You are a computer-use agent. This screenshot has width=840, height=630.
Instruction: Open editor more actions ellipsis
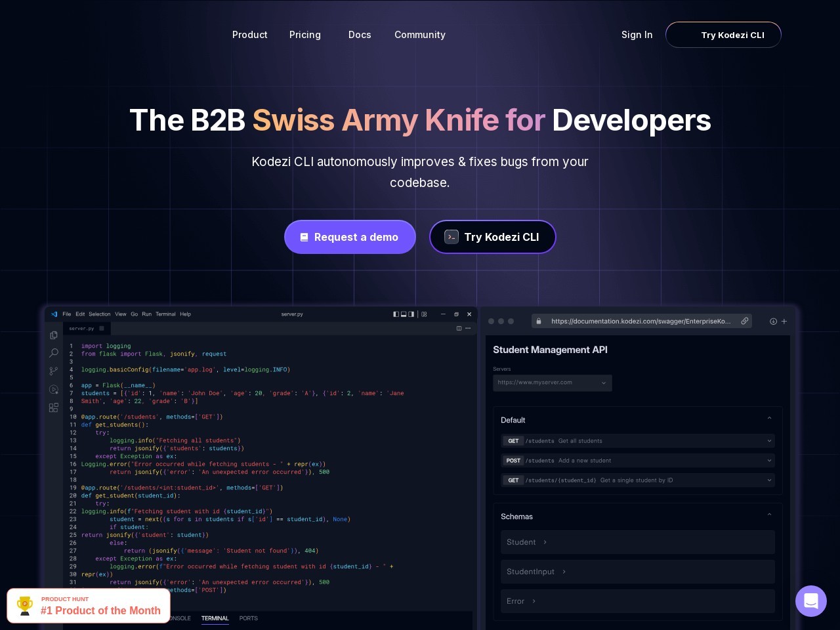pyautogui.click(x=468, y=328)
